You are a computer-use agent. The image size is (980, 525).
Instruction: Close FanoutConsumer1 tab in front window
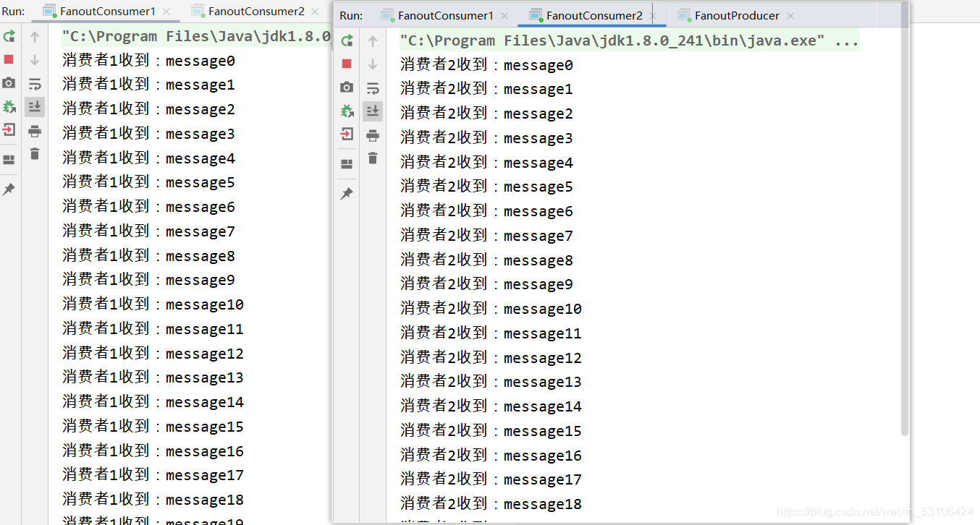pyautogui.click(x=504, y=16)
